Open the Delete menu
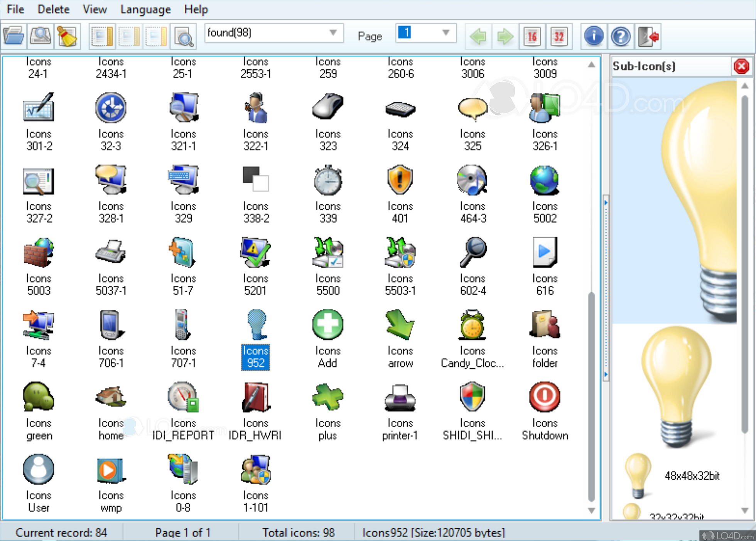756x541 pixels. [x=53, y=9]
